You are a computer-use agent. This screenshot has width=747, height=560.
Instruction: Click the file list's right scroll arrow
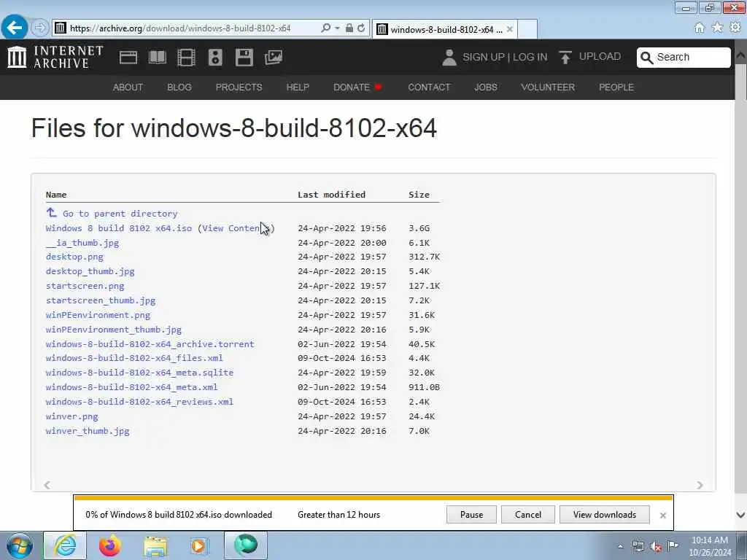(700, 485)
